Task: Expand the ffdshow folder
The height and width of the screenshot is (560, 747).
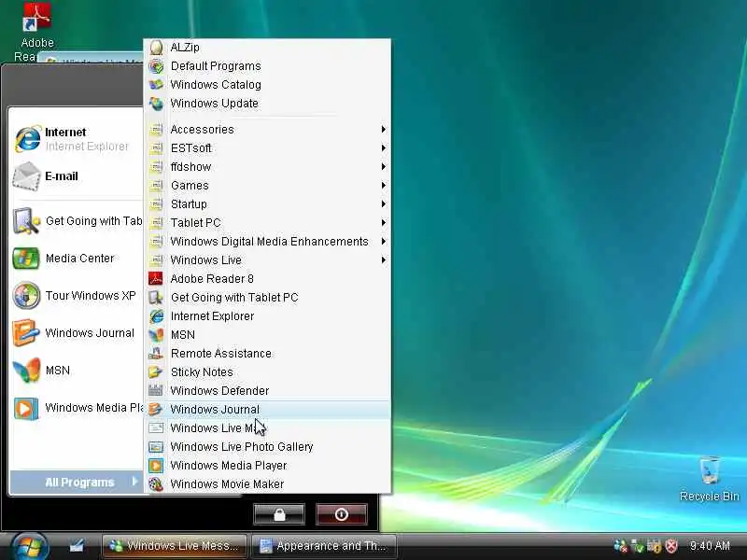Action: pyautogui.click(x=268, y=167)
